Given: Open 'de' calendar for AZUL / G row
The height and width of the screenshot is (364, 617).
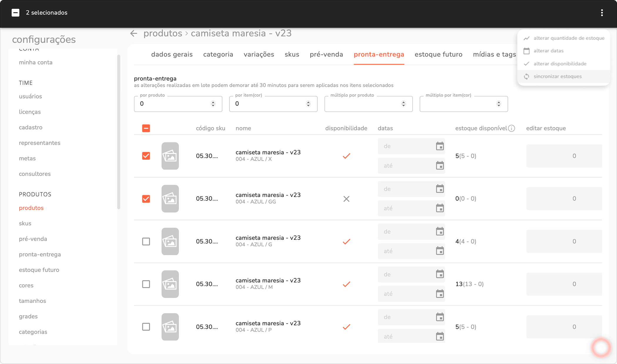Looking at the screenshot, I should pyautogui.click(x=440, y=232).
